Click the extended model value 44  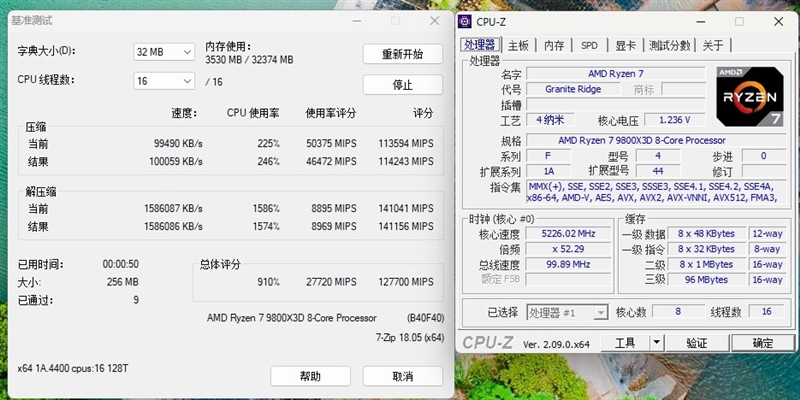point(658,171)
